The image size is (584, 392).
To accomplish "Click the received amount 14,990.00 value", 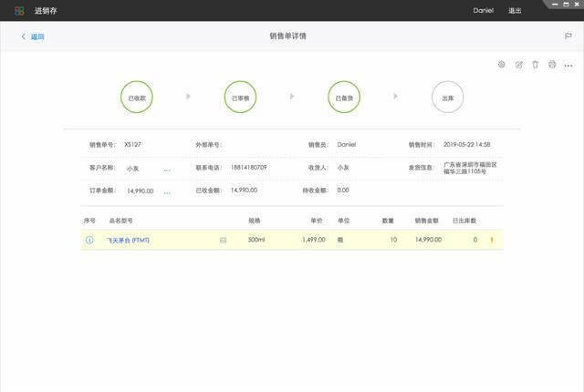I will (244, 190).
